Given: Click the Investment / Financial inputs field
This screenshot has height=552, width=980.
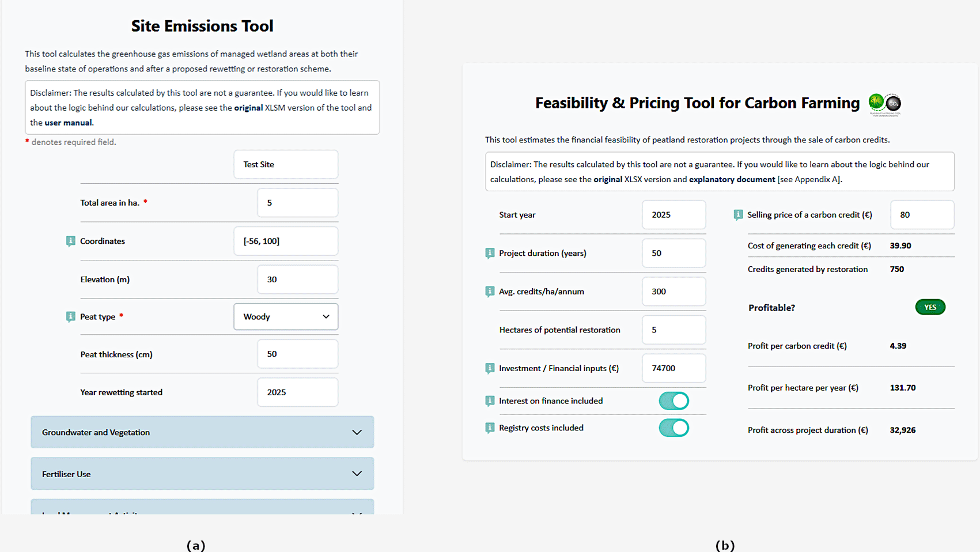Looking at the screenshot, I should coord(674,368).
